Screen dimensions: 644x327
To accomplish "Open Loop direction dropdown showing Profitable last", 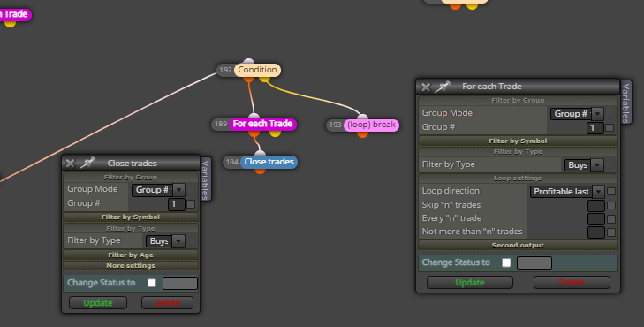I will (567, 192).
